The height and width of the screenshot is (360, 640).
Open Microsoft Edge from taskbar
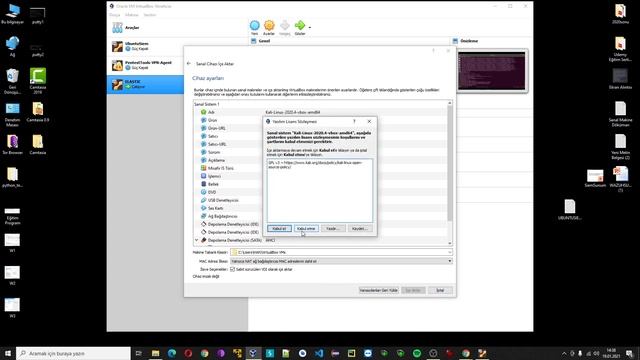(x=172, y=353)
